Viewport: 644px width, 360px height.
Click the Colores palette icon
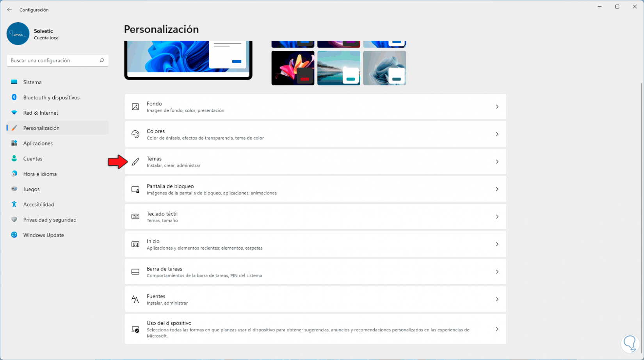tap(135, 134)
